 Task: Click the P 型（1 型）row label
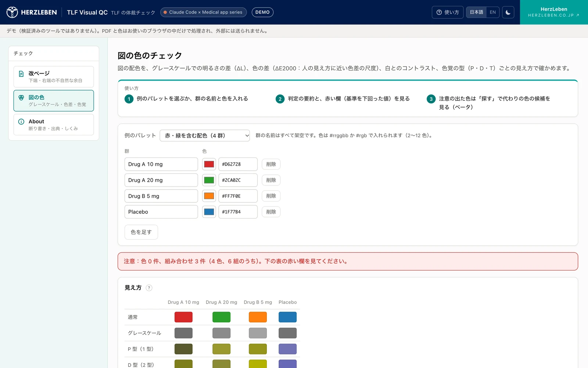pos(140,349)
